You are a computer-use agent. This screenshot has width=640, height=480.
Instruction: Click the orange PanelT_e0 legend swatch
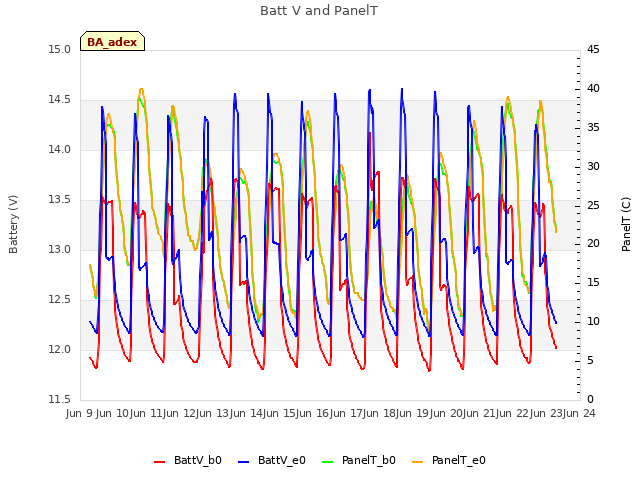tap(418, 462)
